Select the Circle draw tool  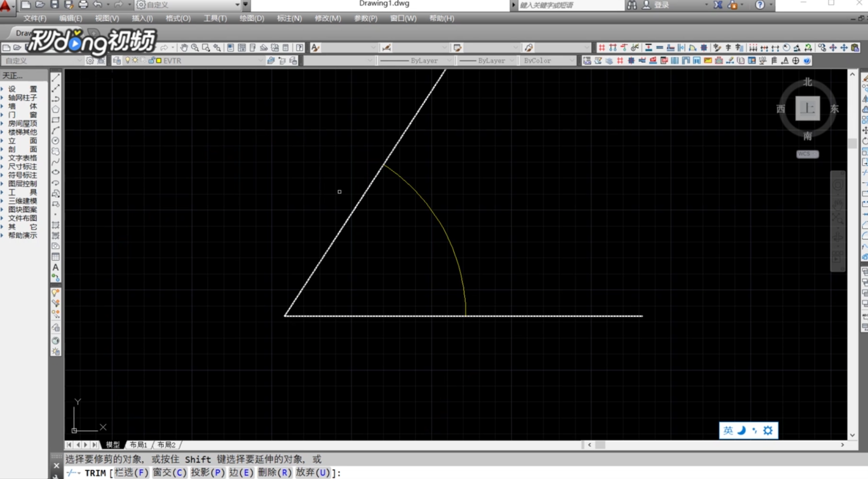tap(56, 141)
